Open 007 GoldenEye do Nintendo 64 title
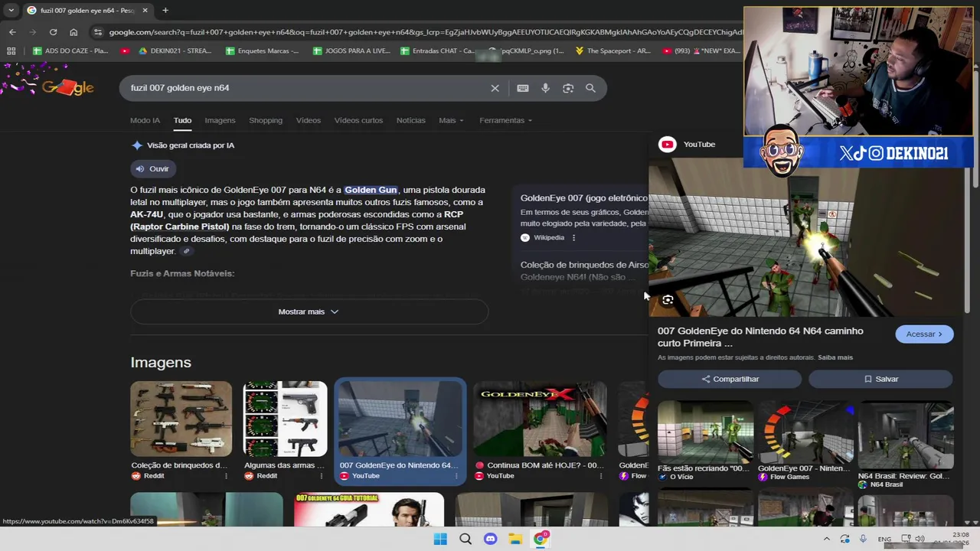 tap(760, 337)
